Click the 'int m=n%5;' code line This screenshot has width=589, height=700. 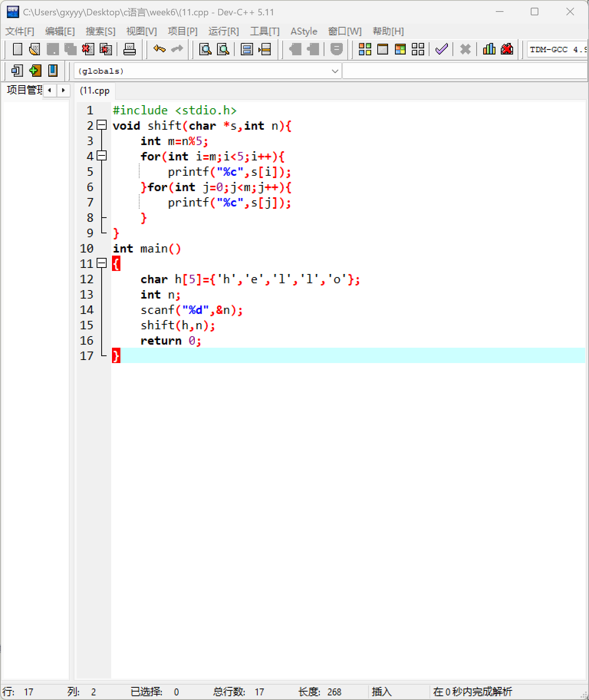[174, 141]
